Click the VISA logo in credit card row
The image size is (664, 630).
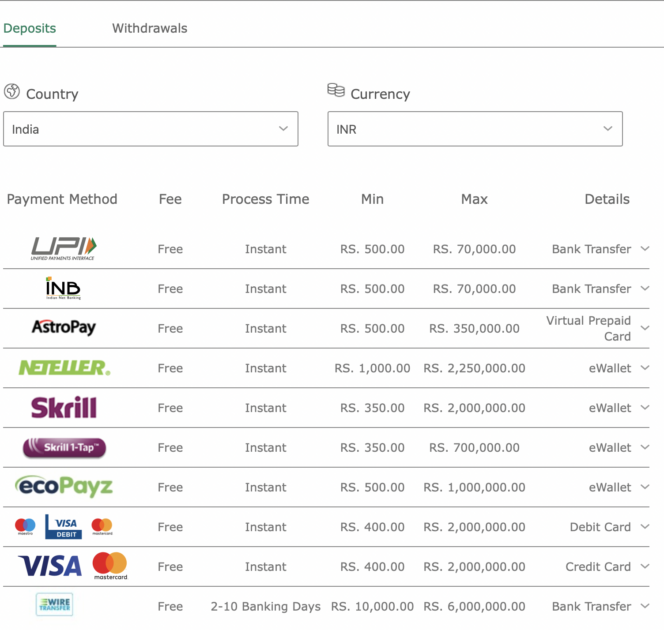(50, 566)
